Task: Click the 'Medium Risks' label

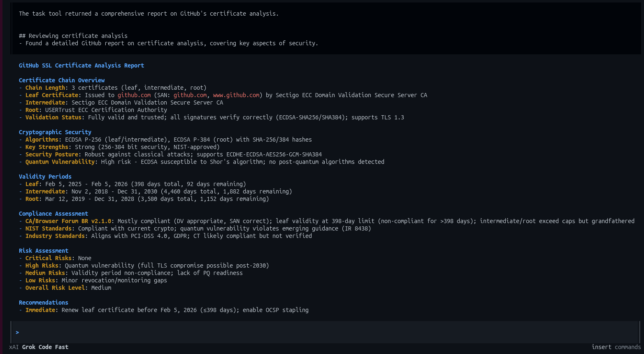Action: (x=45, y=273)
